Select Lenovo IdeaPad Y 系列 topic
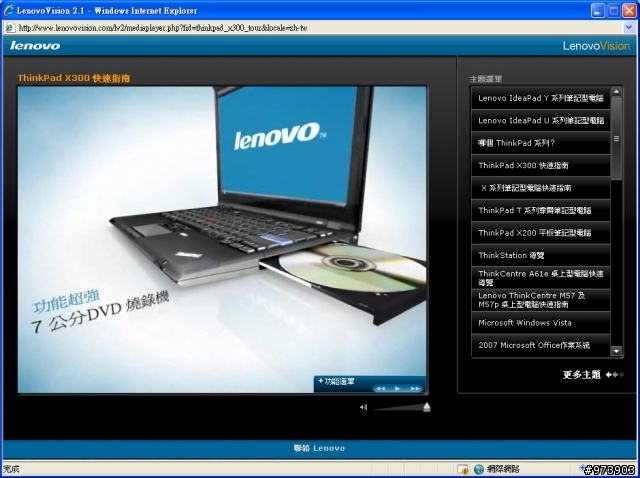Viewport: 640px width, 478px height. (x=540, y=98)
